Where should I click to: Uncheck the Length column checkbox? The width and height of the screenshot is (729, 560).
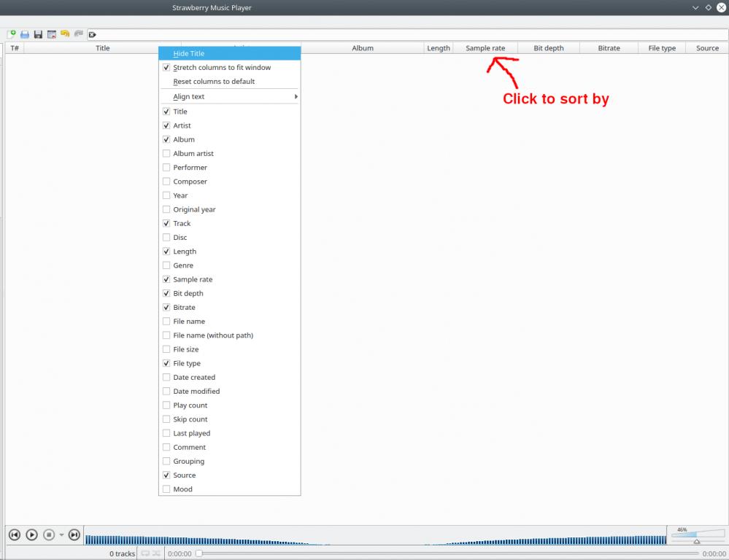coord(166,252)
